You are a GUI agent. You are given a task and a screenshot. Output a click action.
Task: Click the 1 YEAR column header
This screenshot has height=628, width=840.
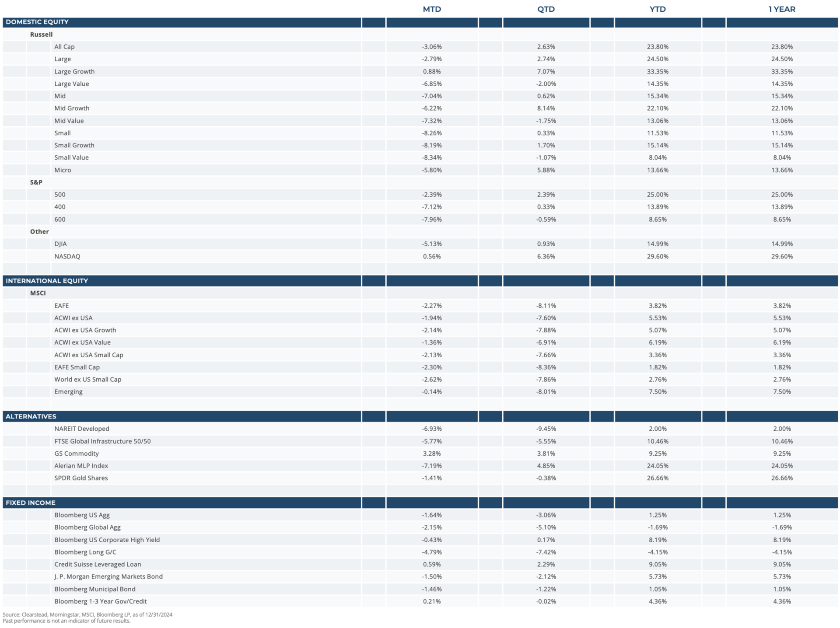(x=782, y=9)
